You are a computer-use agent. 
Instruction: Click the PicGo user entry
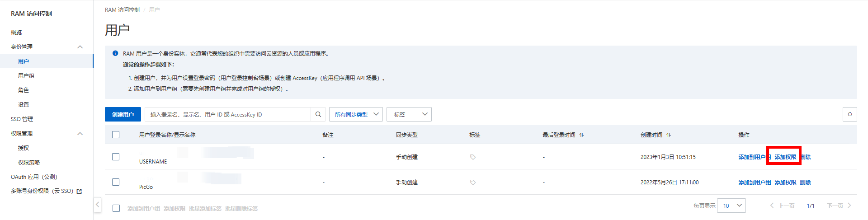(x=146, y=187)
